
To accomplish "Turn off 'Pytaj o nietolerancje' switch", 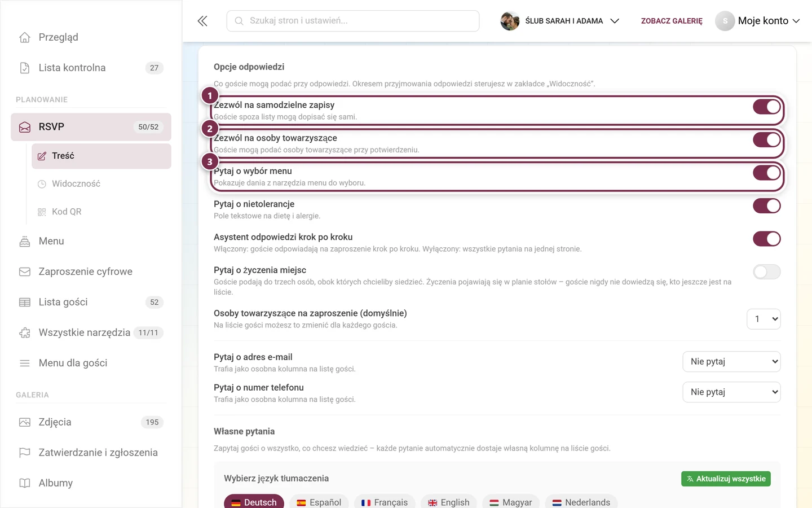I will click(x=767, y=205).
